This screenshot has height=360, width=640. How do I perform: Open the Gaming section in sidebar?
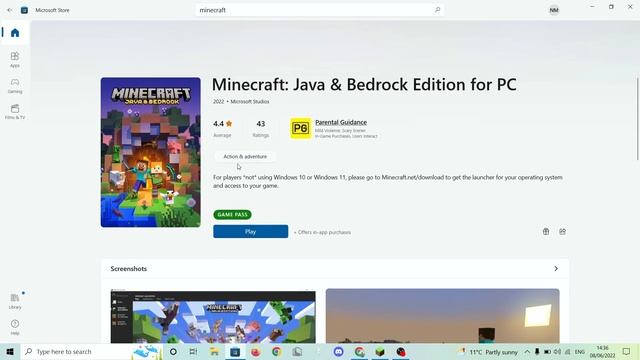(x=15, y=86)
